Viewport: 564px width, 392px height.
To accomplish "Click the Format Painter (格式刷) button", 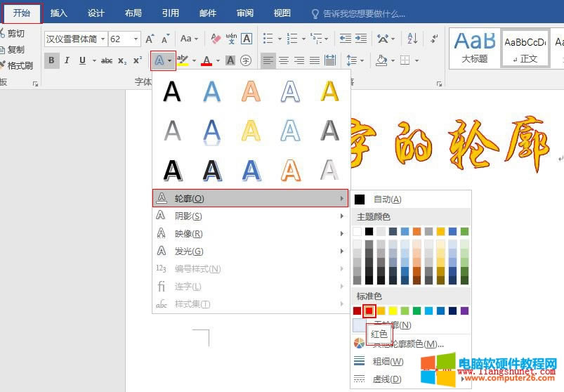I will point(20,65).
